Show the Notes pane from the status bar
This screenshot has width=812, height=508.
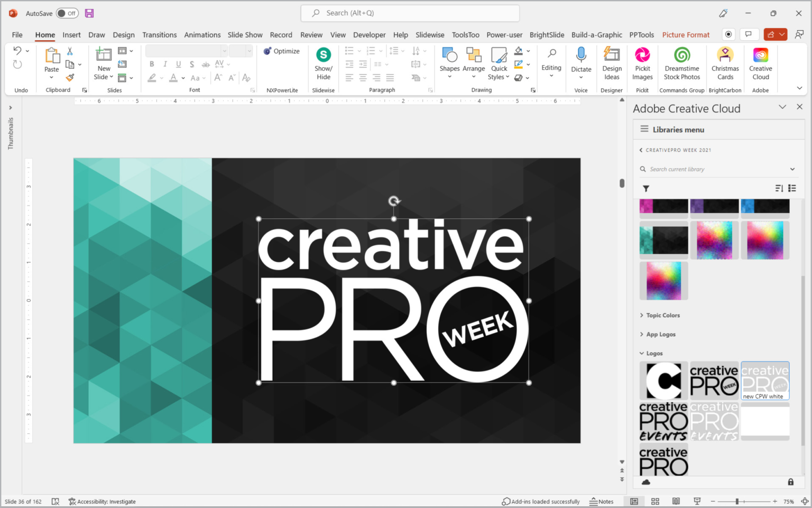tap(602, 501)
